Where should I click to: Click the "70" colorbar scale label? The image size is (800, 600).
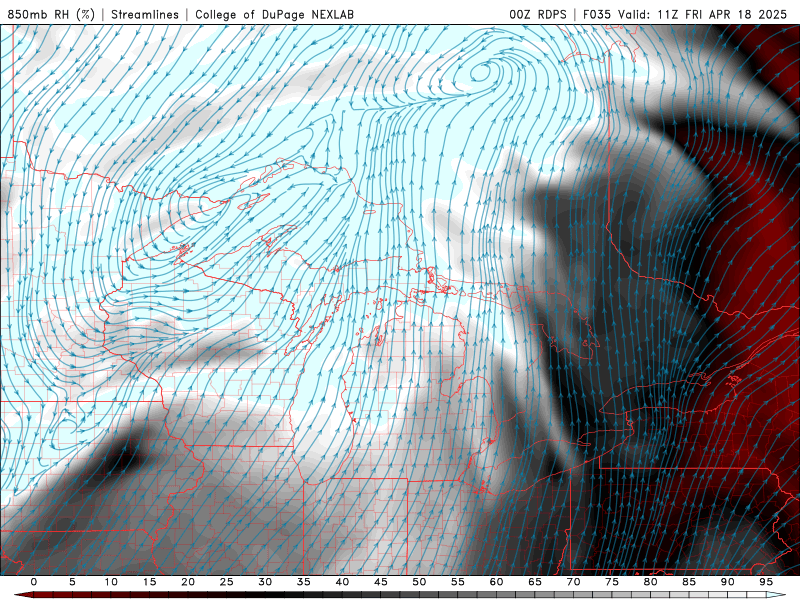click(x=573, y=582)
